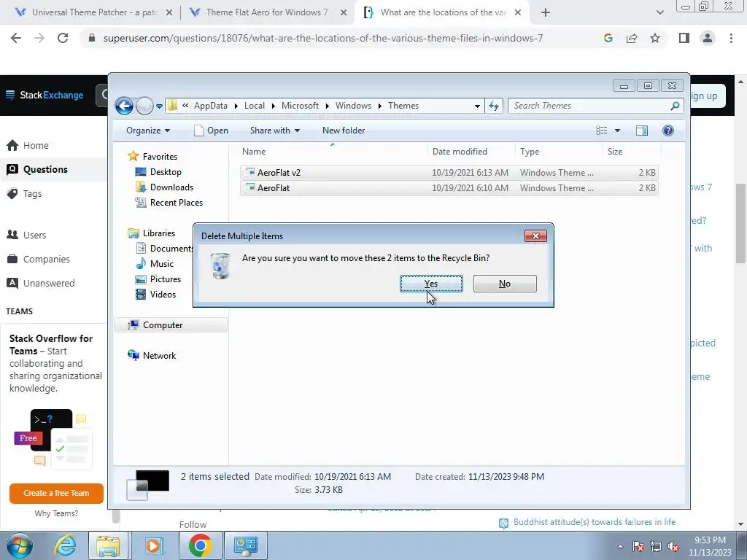
Task: Click Local in the address breadcrumb
Action: [x=255, y=106]
